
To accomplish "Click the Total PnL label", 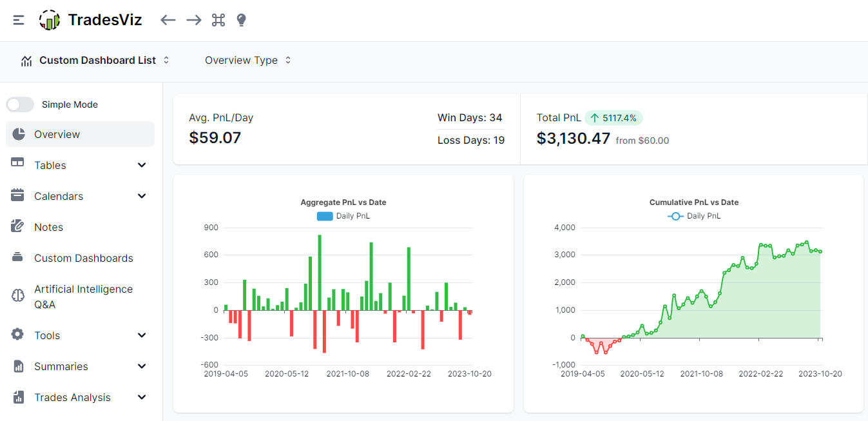I will pyautogui.click(x=559, y=118).
